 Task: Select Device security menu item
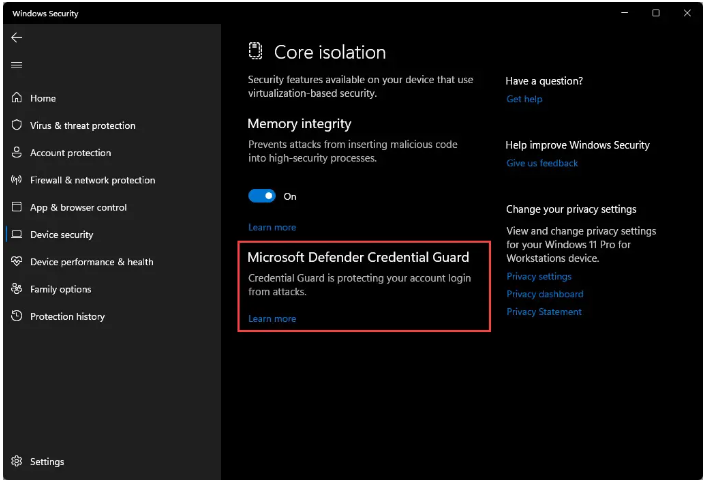(x=62, y=235)
